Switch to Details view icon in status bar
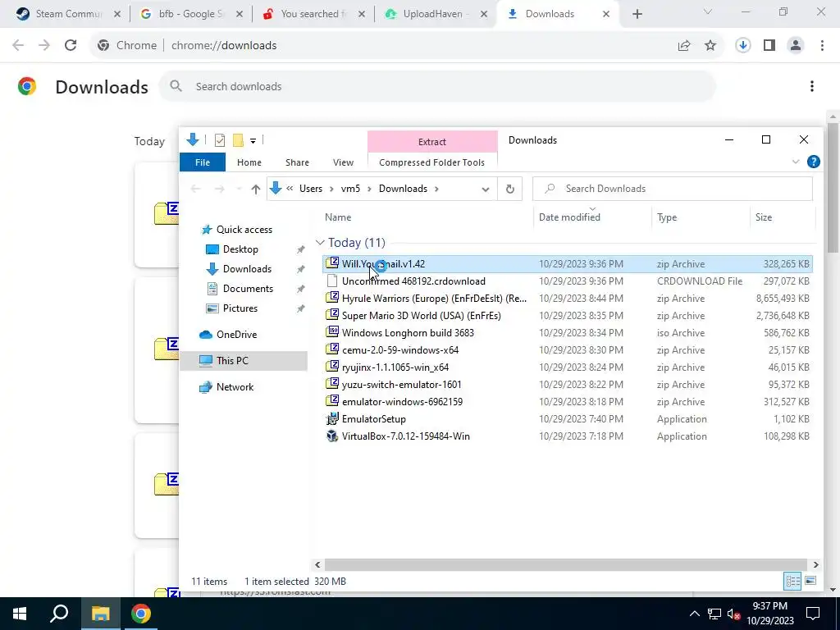 (x=792, y=581)
